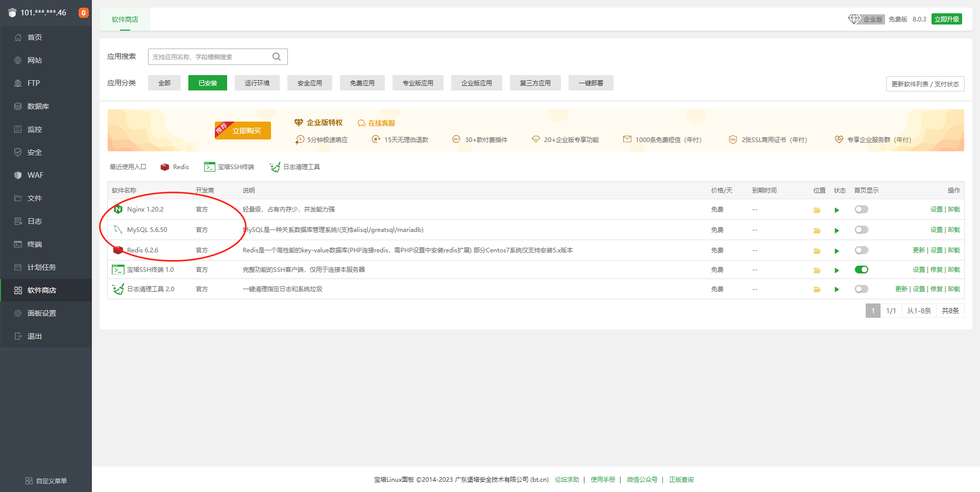Open 面板设置 in the sidebar

(x=42, y=313)
